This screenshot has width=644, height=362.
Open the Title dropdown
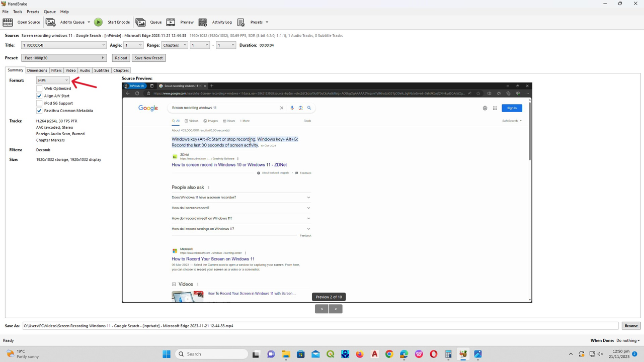[x=63, y=45]
